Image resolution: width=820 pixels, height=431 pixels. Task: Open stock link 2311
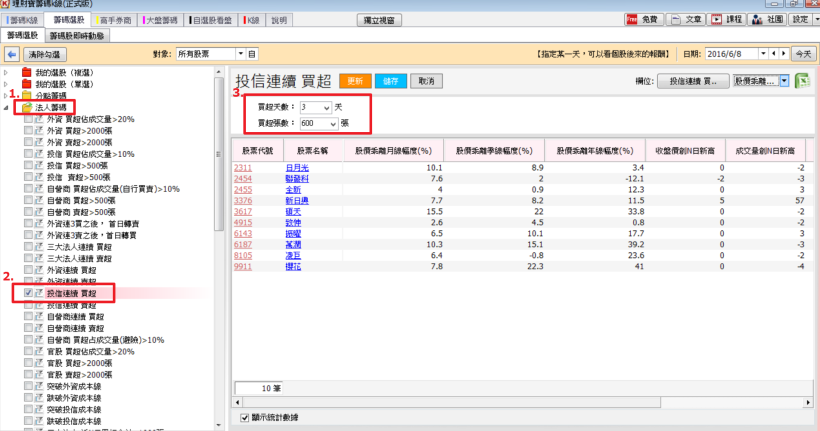point(243,167)
